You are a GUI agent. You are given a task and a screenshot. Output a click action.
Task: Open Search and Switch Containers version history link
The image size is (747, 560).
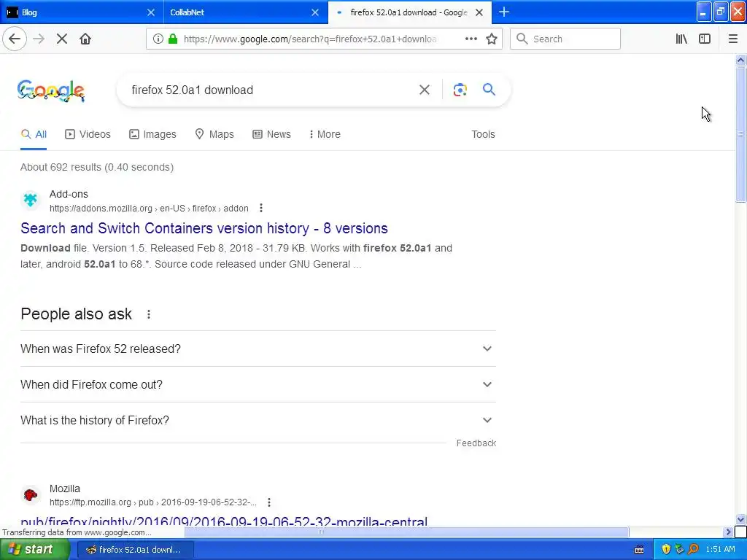[x=204, y=228]
